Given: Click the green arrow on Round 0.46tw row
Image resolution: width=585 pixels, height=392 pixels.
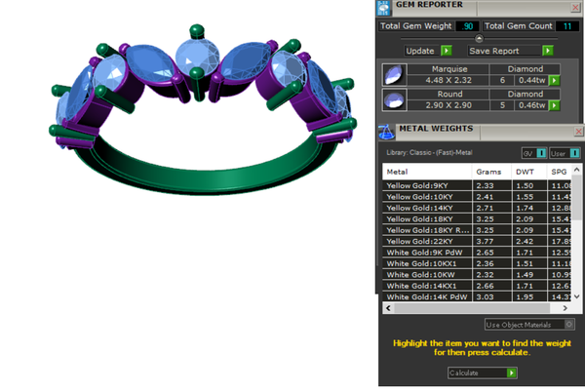Looking at the screenshot, I should 555,105.
